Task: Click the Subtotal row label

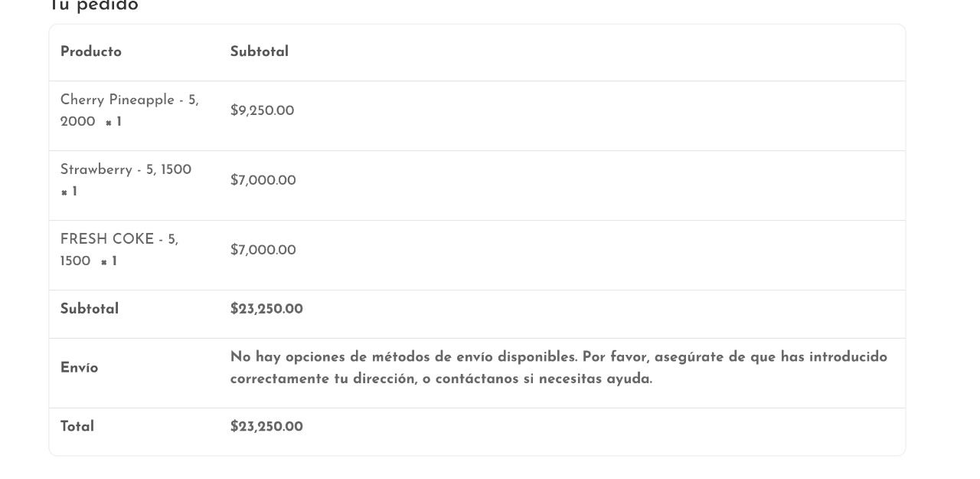Action: (x=90, y=310)
